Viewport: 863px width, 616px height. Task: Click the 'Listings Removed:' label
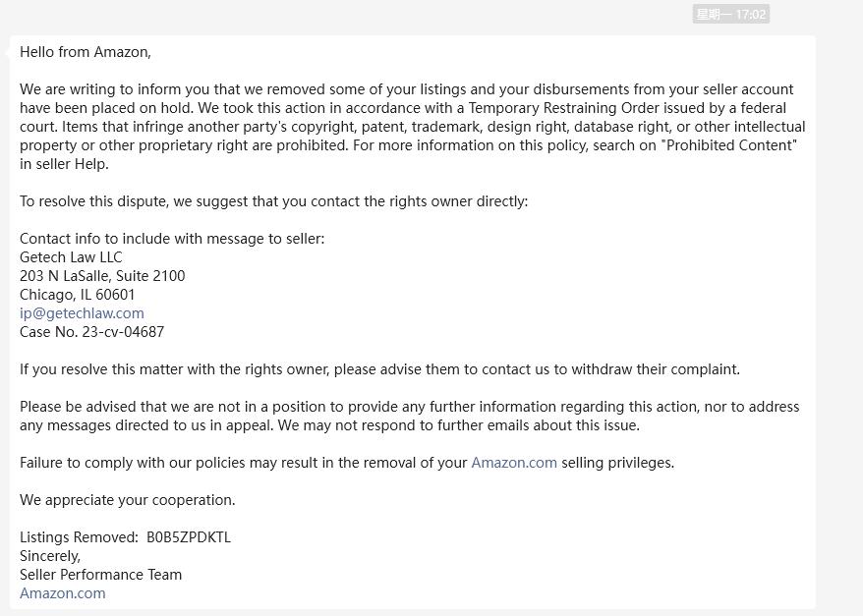(79, 537)
